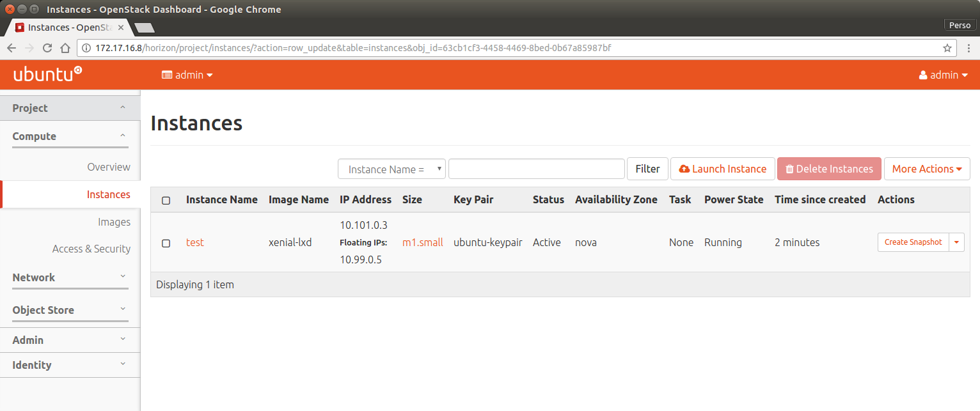The width and height of the screenshot is (980, 411).
Task: Open the actions dropdown next to Create Snapshot
Action: coord(956,242)
